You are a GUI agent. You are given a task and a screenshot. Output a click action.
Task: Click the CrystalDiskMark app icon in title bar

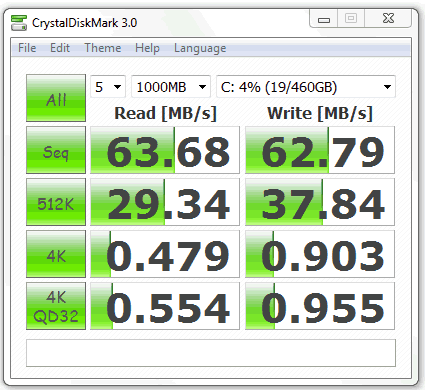point(19,23)
